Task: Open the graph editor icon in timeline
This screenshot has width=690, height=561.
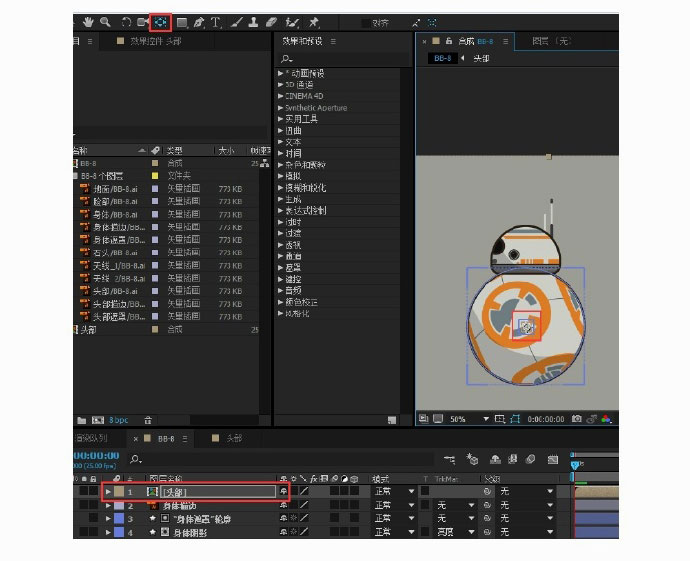Action: point(553,460)
